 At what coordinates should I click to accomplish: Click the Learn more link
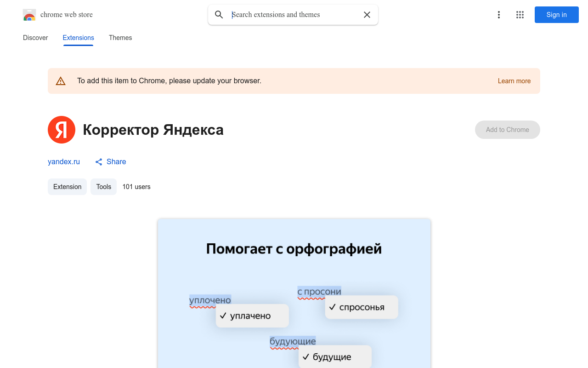click(x=514, y=81)
